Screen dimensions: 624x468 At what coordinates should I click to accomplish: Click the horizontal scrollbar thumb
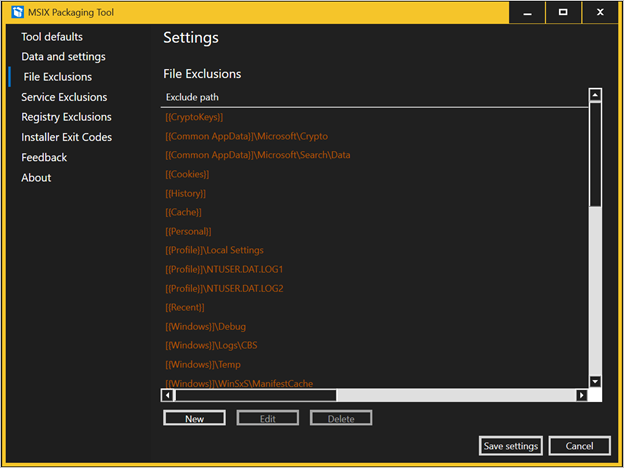point(256,395)
